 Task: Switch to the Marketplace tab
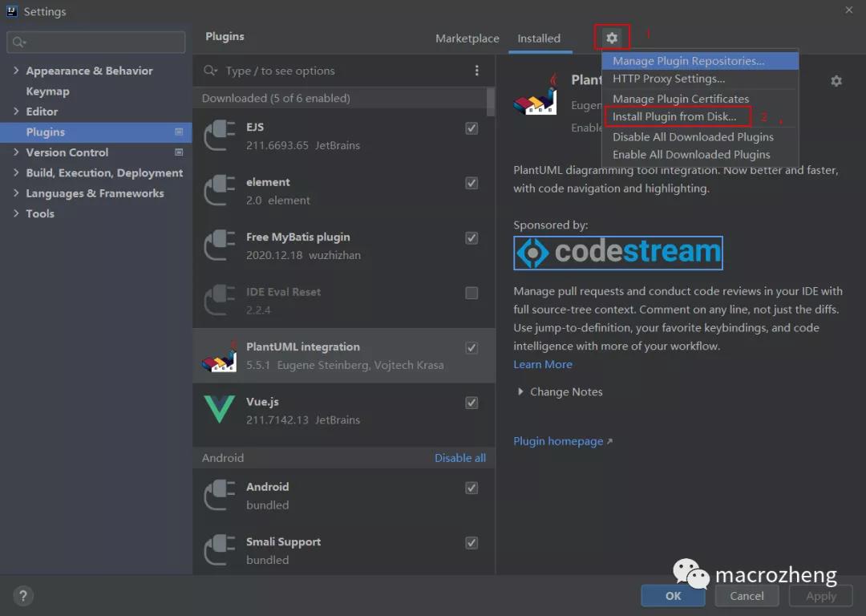coord(467,38)
